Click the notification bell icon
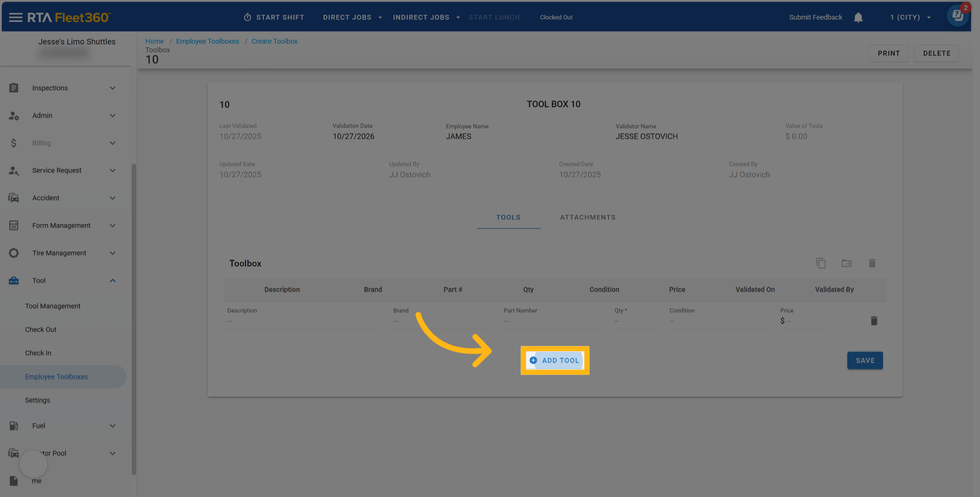The height and width of the screenshot is (497, 980). (858, 17)
